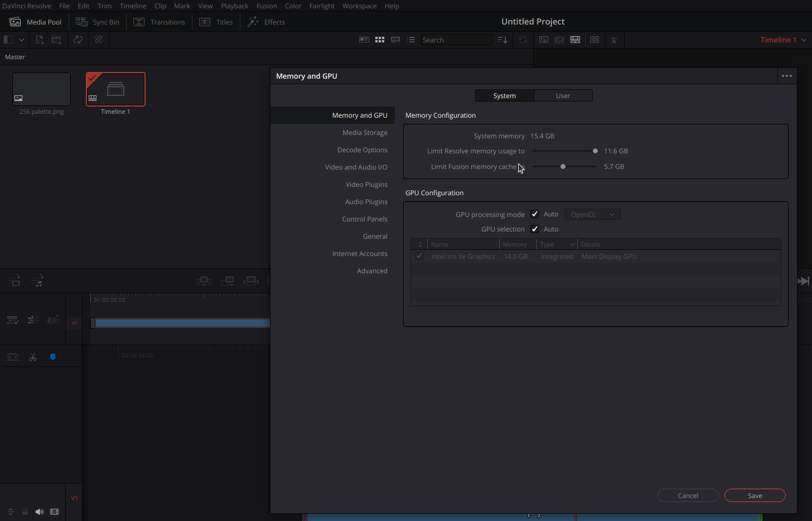
Task: Select Video Plugins in preferences sidebar
Action: pos(366,185)
